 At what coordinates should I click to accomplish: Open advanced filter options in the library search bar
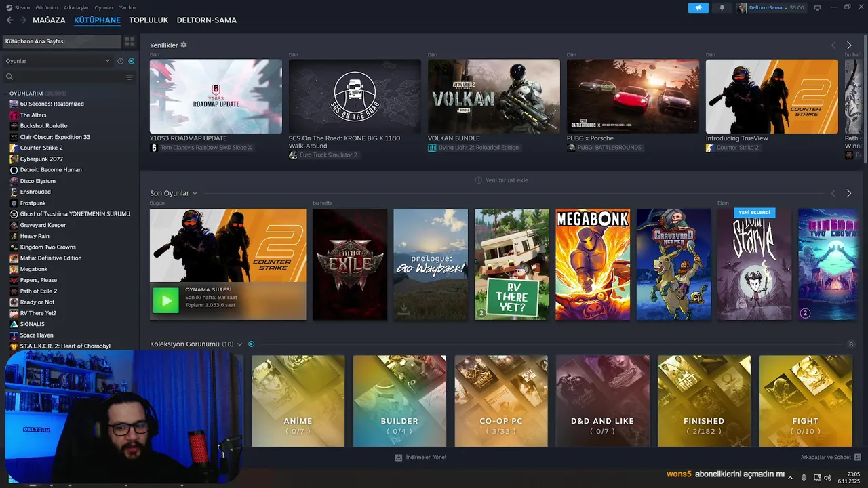point(130,77)
